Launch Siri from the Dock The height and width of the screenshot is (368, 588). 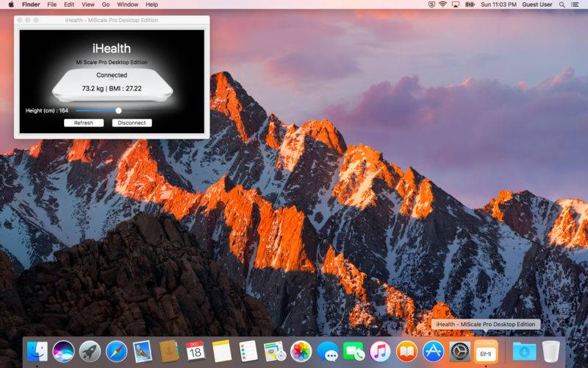click(x=63, y=352)
